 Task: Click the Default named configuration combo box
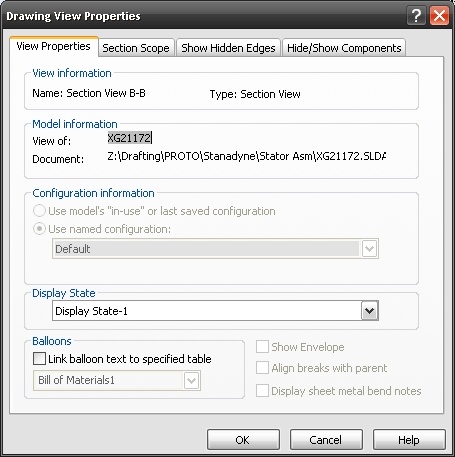click(x=215, y=249)
